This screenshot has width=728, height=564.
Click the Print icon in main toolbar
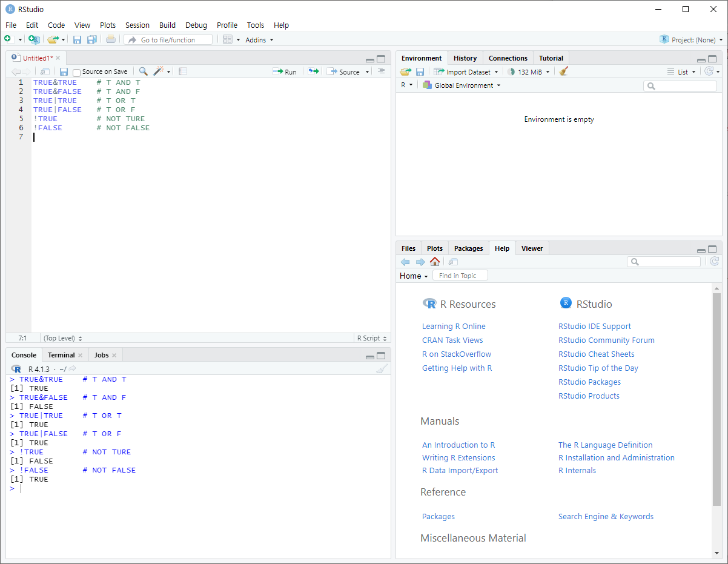tap(110, 39)
